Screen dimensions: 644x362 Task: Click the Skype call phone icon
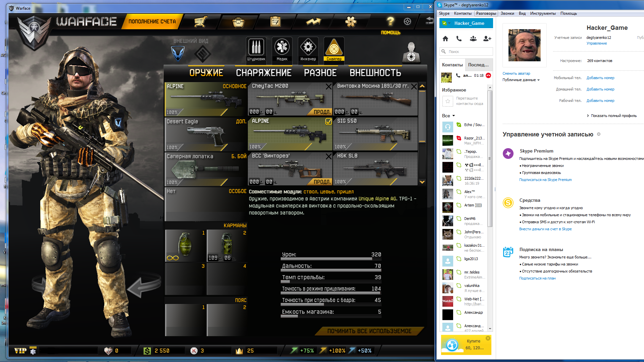pyautogui.click(x=459, y=39)
